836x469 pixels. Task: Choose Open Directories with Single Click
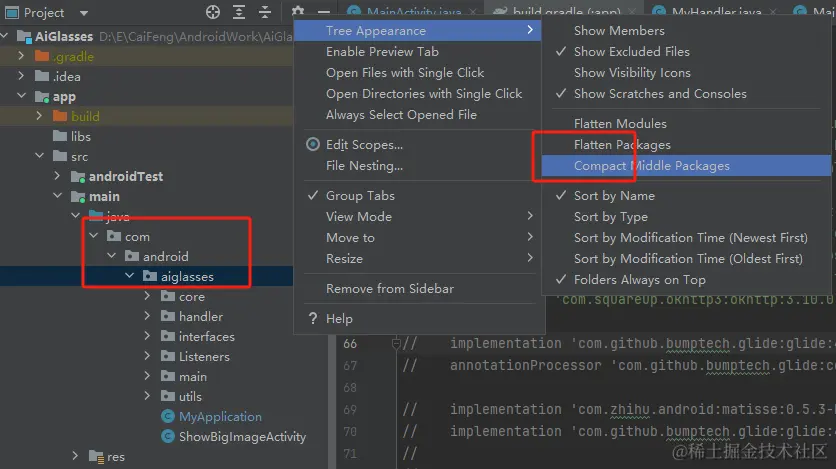click(424, 94)
